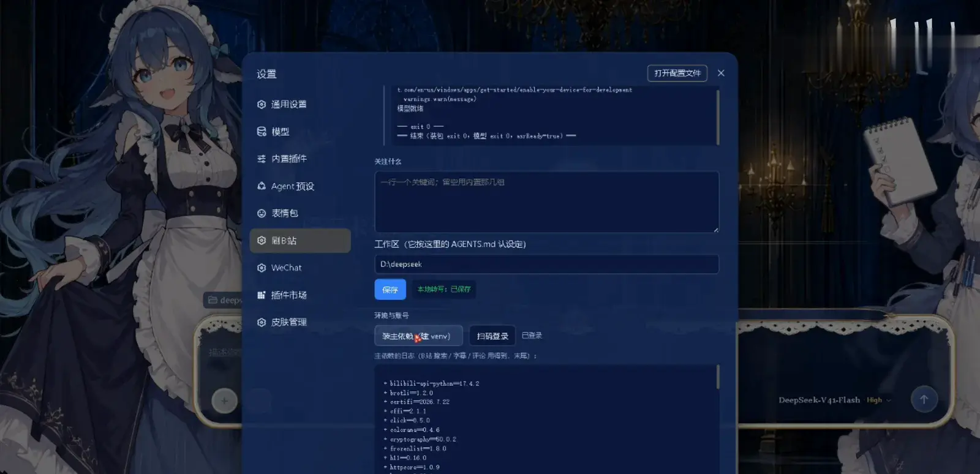Click the 工作区 AGENTS.md label
Screen dimensions: 980x474
point(450,244)
